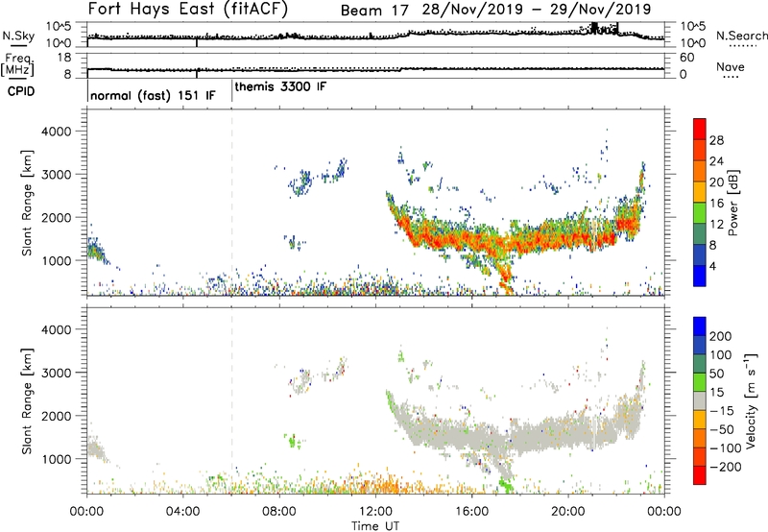Click the 'N.Search' legend label
Viewport: 768px width, 532px height.
pos(742,36)
